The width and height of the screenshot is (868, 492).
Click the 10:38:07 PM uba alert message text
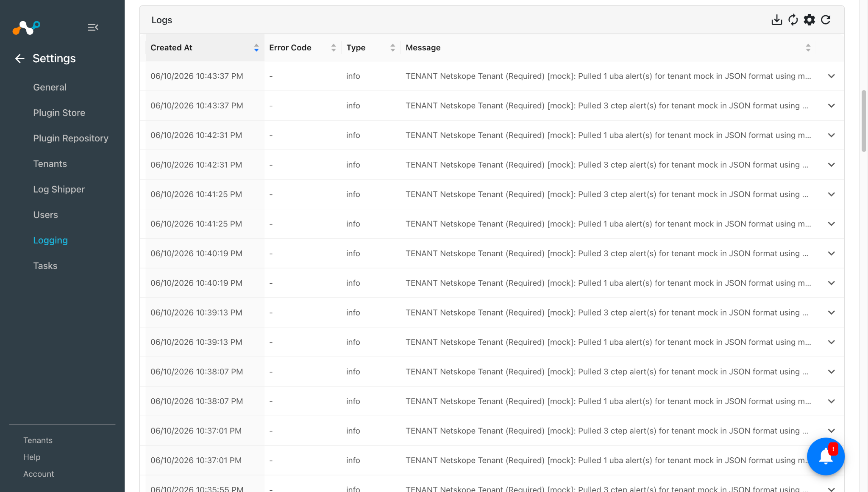(x=608, y=401)
